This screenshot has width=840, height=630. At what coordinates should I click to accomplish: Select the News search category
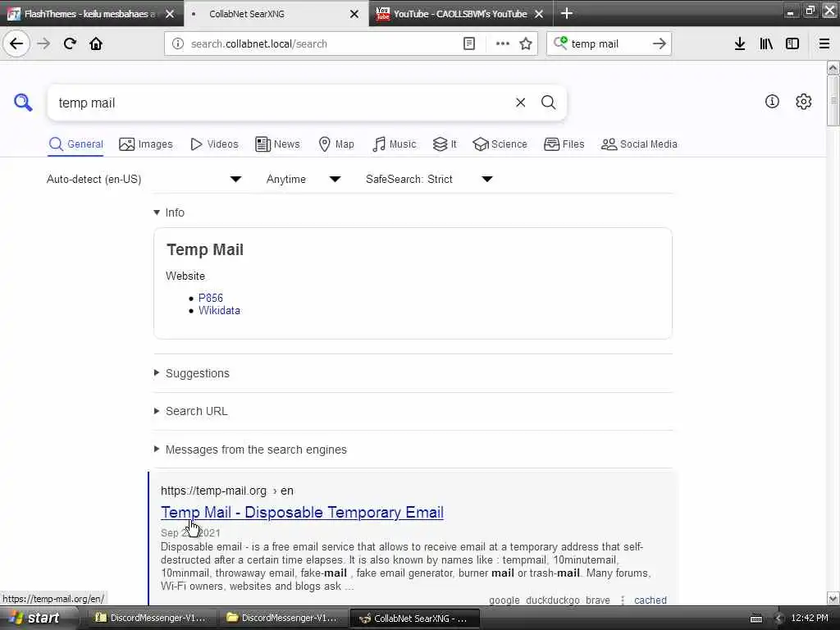pos(277,144)
